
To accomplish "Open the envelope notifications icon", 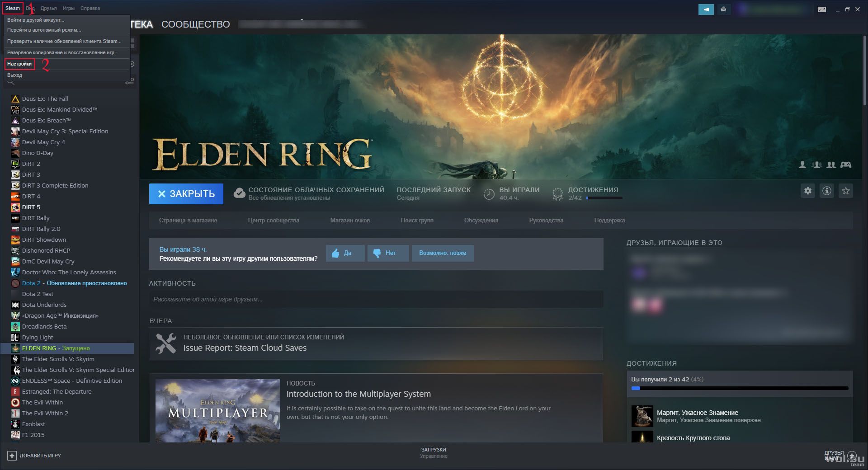I will coord(723,9).
